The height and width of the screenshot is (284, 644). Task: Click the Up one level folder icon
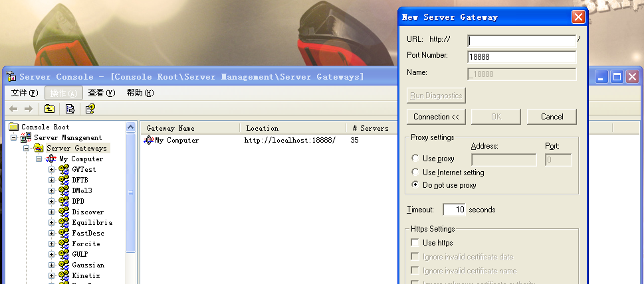49,109
